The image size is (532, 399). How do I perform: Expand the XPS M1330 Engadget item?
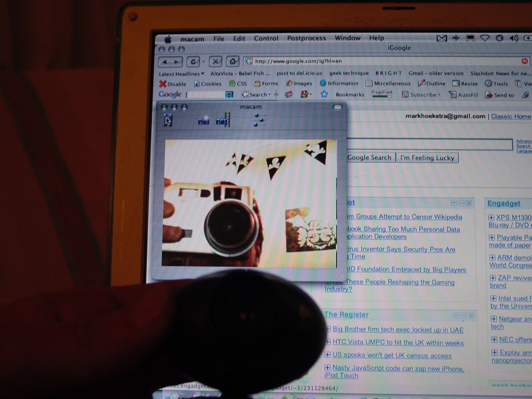click(491, 217)
